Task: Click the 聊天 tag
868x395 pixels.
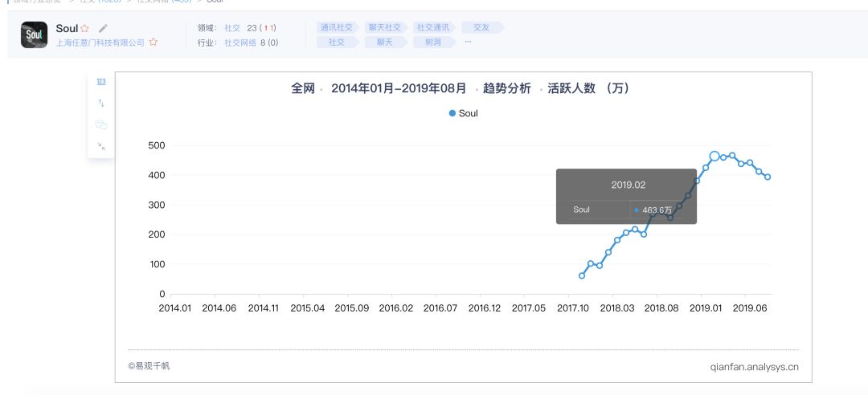Action: pyautogui.click(x=384, y=43)
